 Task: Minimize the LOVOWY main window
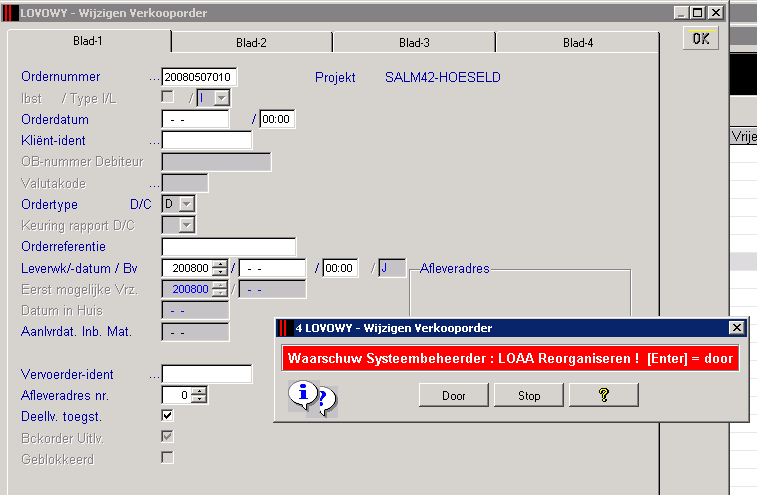click(681, 13)
